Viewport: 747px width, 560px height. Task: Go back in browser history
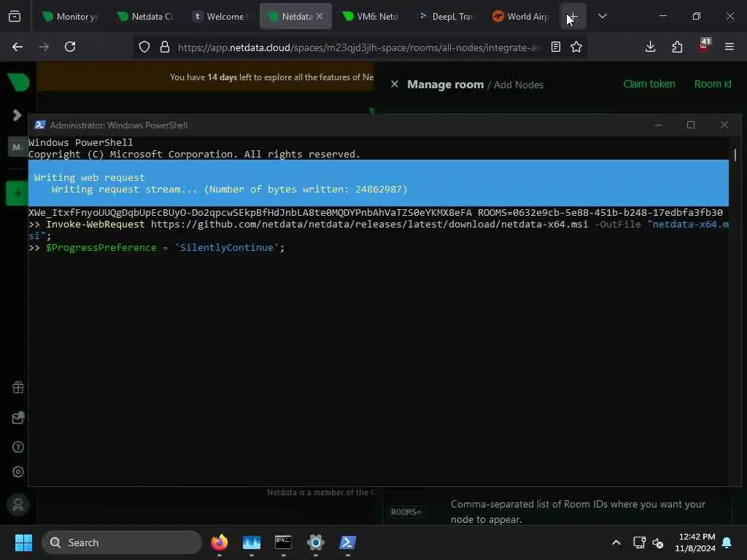pos(18,47)
